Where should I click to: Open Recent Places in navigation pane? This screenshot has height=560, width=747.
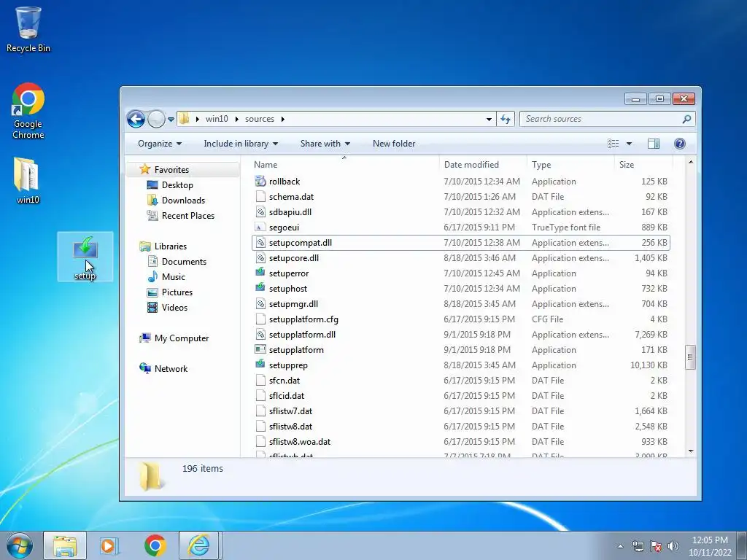187,216
